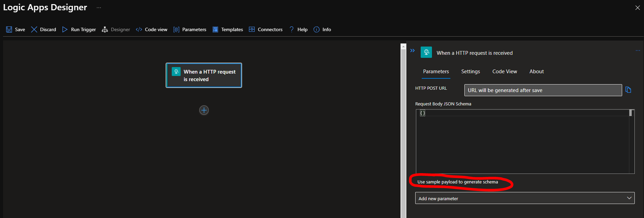Expand the Add new parameter dropdown
Image resolution: width=644 pixels, height=218 pixels.
point(525,198)
